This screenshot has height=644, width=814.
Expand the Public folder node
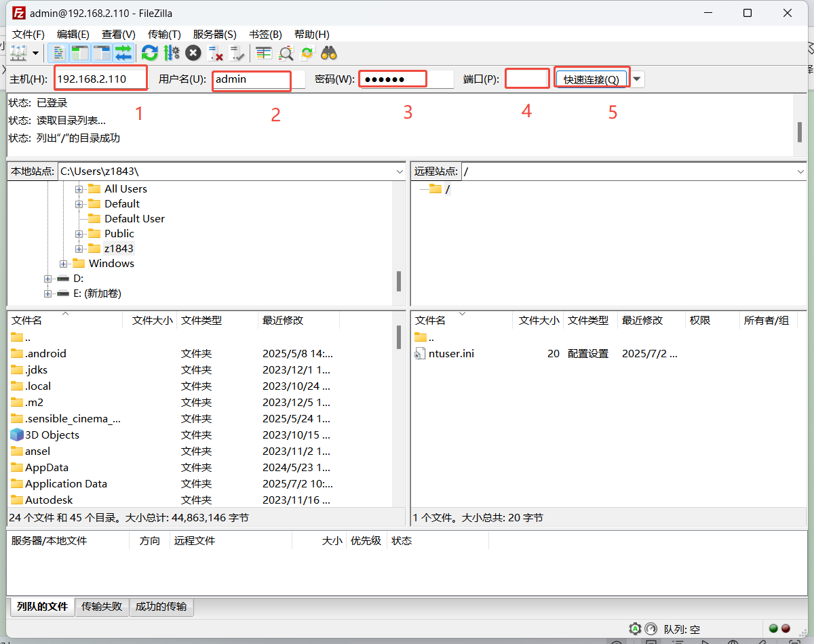tap(79, 234)
